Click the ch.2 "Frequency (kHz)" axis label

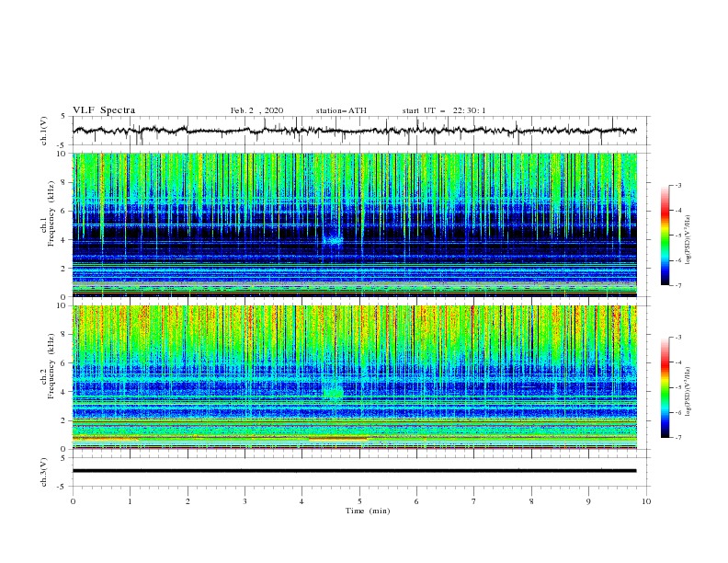pos(51,366)
